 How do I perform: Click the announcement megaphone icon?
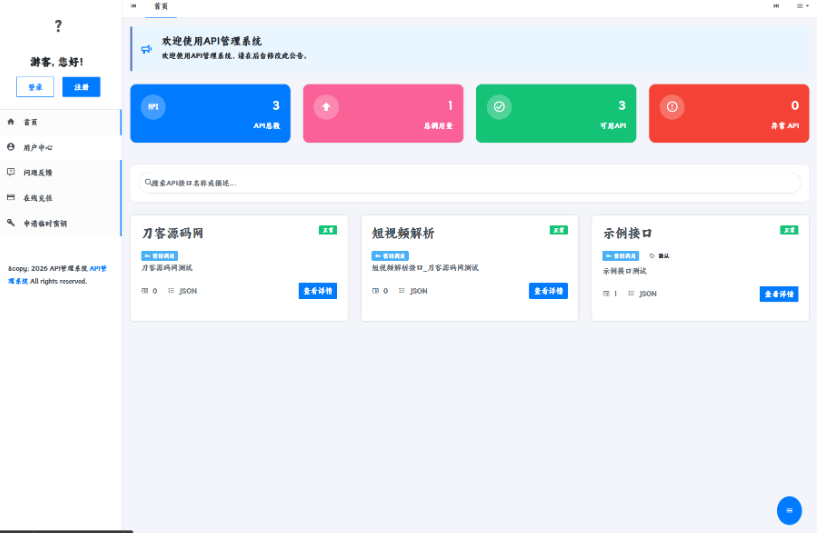[x=147, y=49]
